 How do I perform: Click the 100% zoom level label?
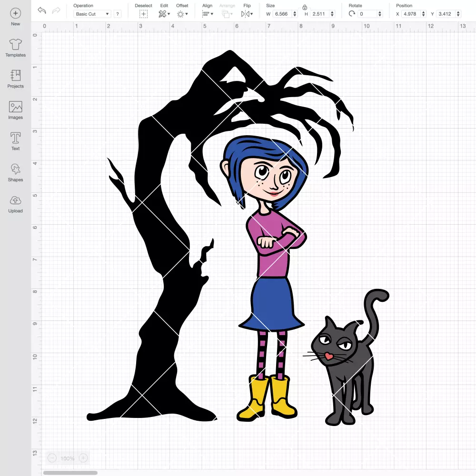[x=68, y=458]
